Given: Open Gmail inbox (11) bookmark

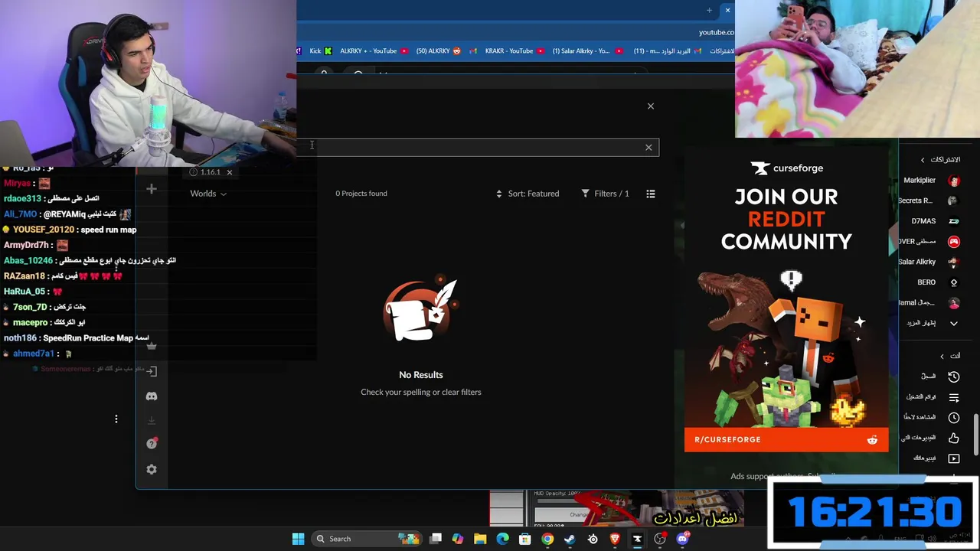Looking at the screenshot, I should (x=668, y=51).
